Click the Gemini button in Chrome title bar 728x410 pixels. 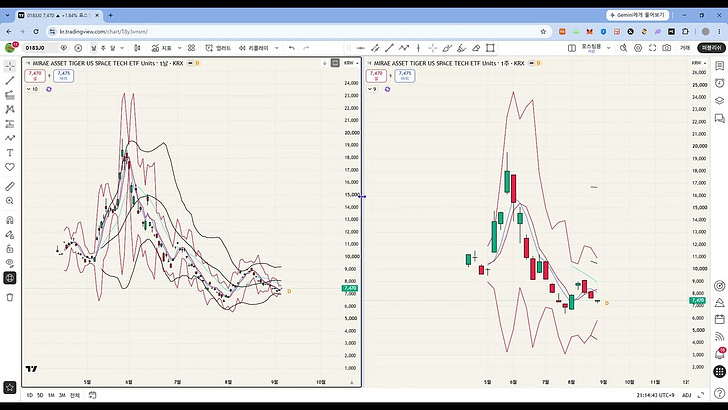[x=637, y=15]
